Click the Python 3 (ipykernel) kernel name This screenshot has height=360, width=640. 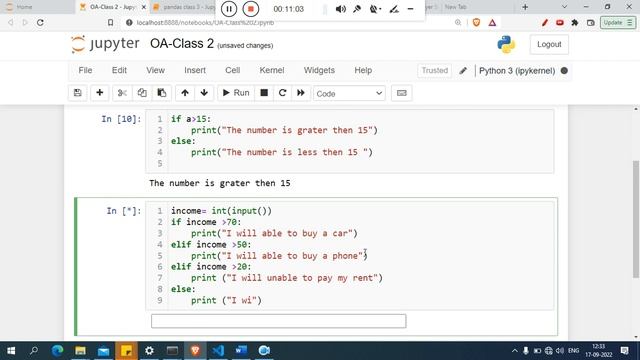pos(517,71)
